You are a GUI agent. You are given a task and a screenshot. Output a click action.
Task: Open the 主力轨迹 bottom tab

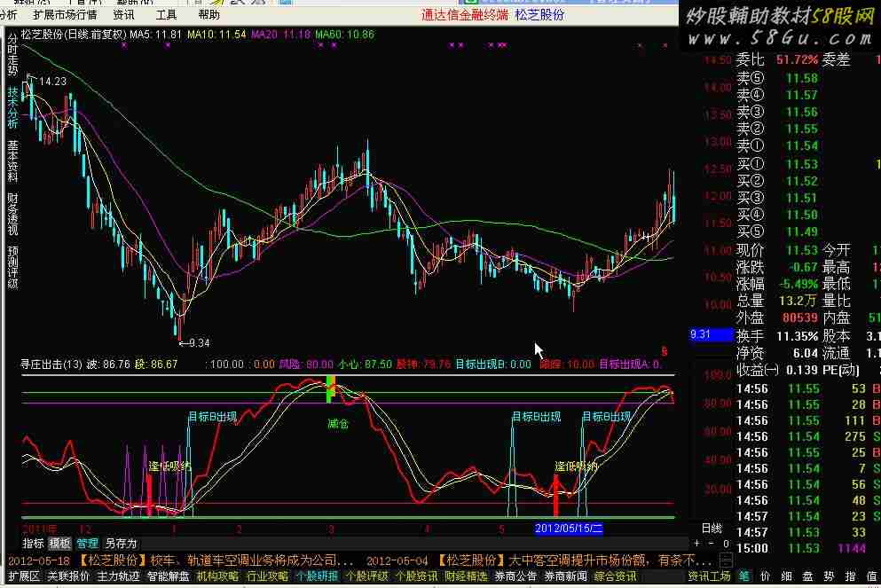pyautogui.click(x=118, y=576)
